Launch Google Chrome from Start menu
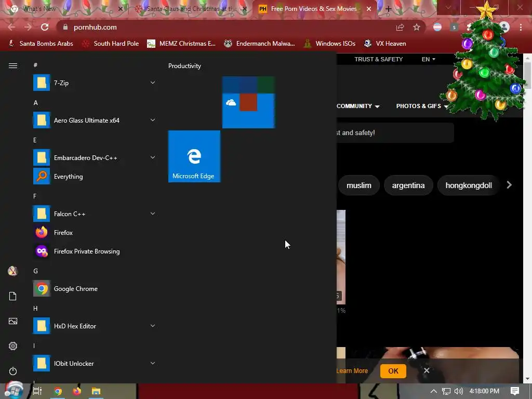The height and width of the screenshot is (399, 532). coord(95,288)
